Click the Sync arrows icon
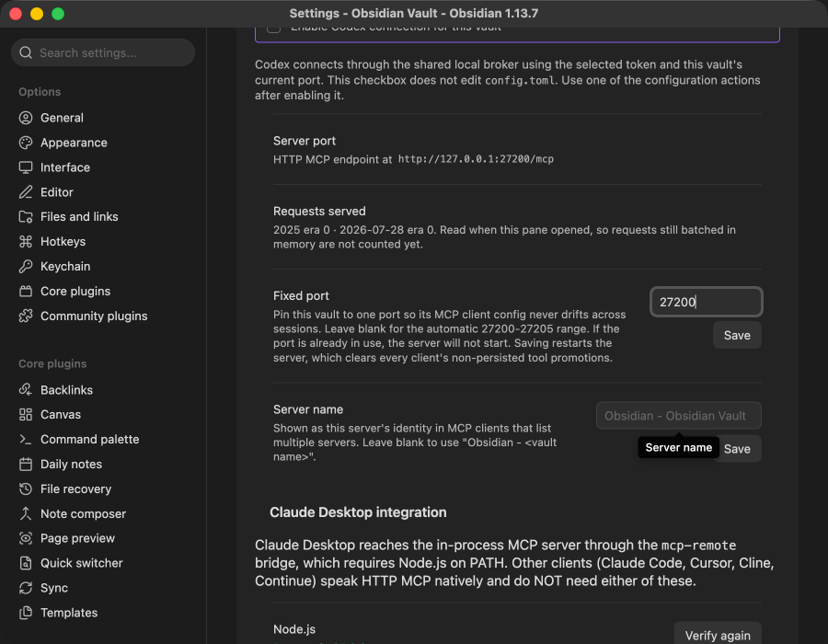This screenshot has width=828, height=644. click(26, 588)
